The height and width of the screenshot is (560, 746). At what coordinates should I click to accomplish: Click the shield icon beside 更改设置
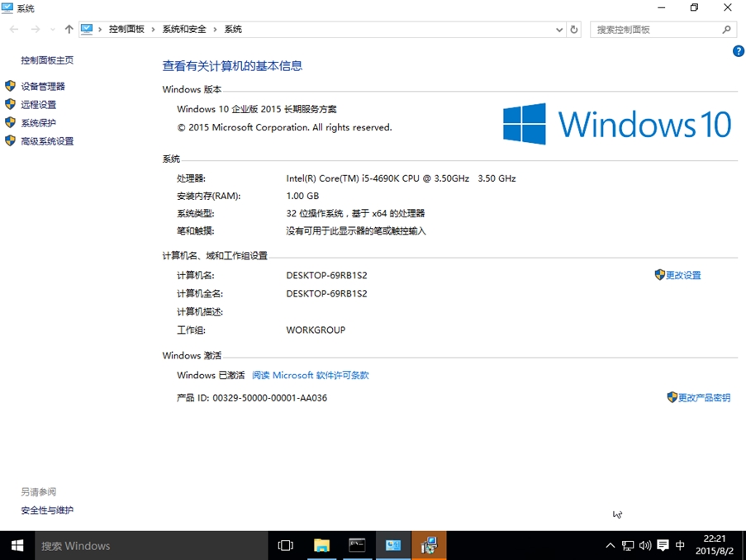tap(659, 274)
